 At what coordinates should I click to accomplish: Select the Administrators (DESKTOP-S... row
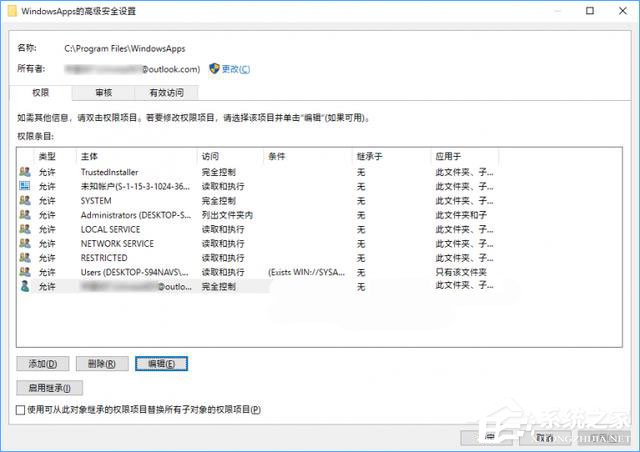click(258, 215)
